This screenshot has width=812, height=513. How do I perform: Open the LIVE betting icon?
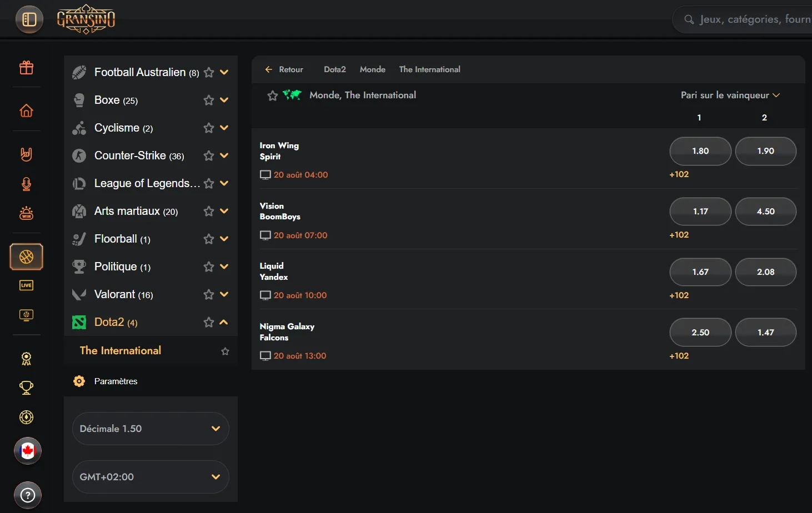26,285
